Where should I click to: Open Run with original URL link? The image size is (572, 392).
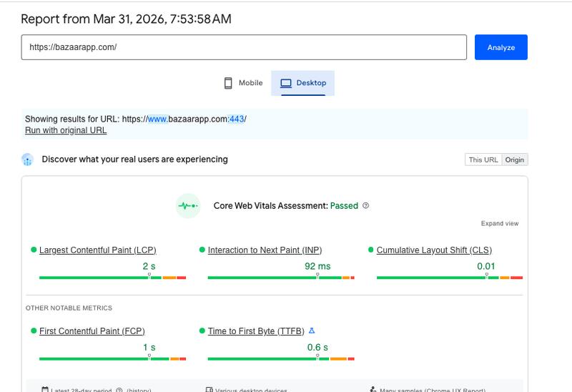coord(66,130)
